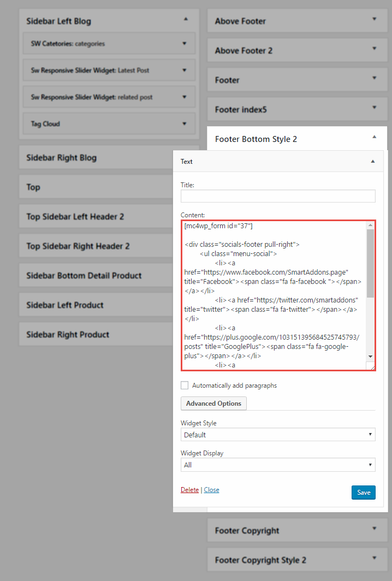
Task: Expand the Above Footer 2 arrow
Action: [x=374, y=49]
